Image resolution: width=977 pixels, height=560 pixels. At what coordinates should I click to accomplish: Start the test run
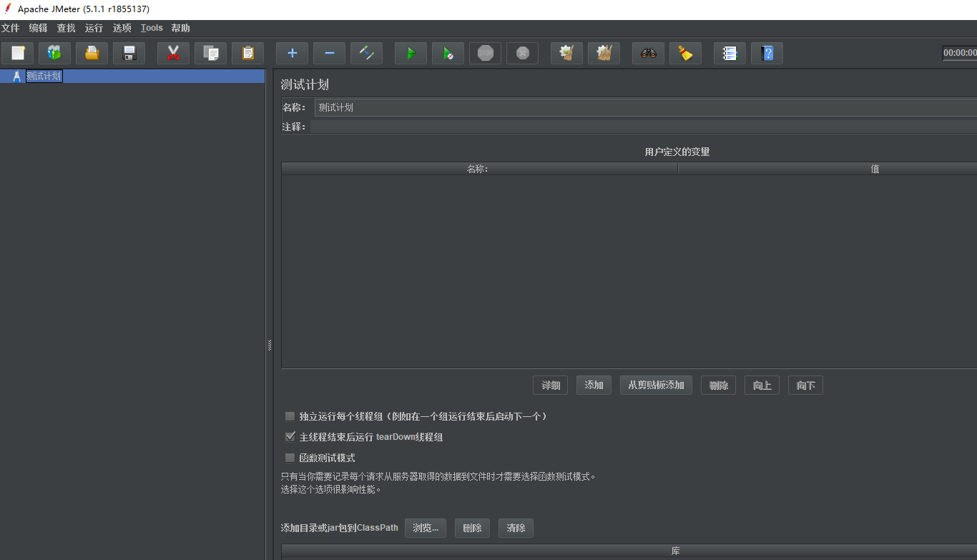tap(411, 53)
